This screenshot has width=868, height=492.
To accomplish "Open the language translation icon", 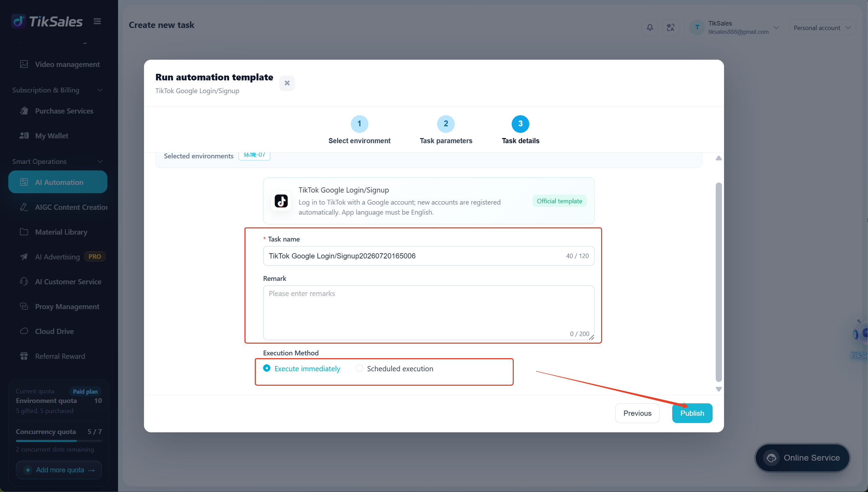I will coord(671,27).
